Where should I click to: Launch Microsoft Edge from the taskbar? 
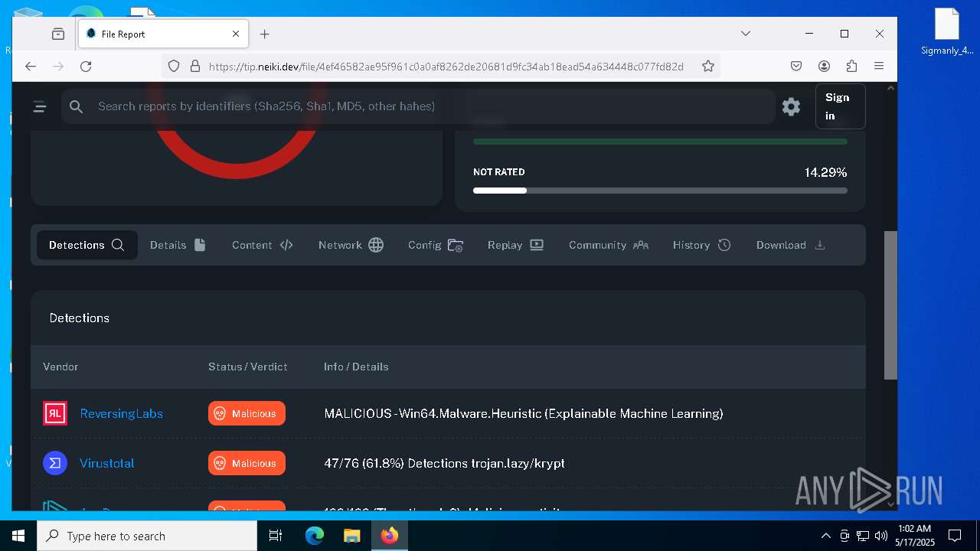[315, 536]
